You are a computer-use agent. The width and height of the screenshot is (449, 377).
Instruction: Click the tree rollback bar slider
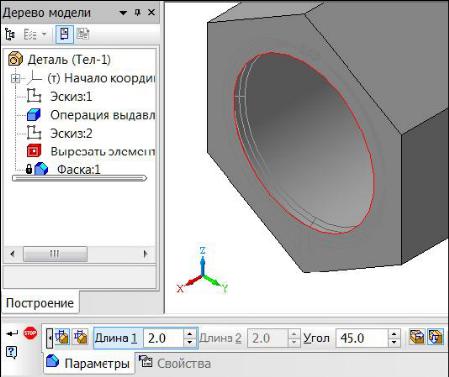[79, 178]
